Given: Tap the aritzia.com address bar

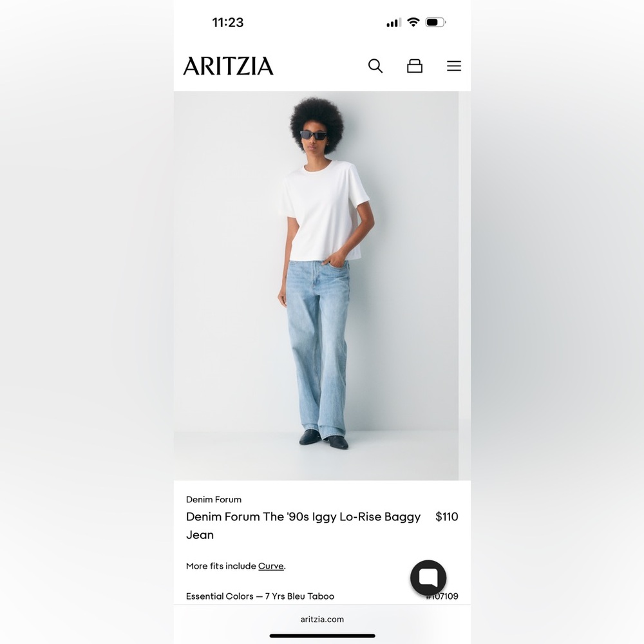Looking at the screenshot, I should (x=322, y=619).
